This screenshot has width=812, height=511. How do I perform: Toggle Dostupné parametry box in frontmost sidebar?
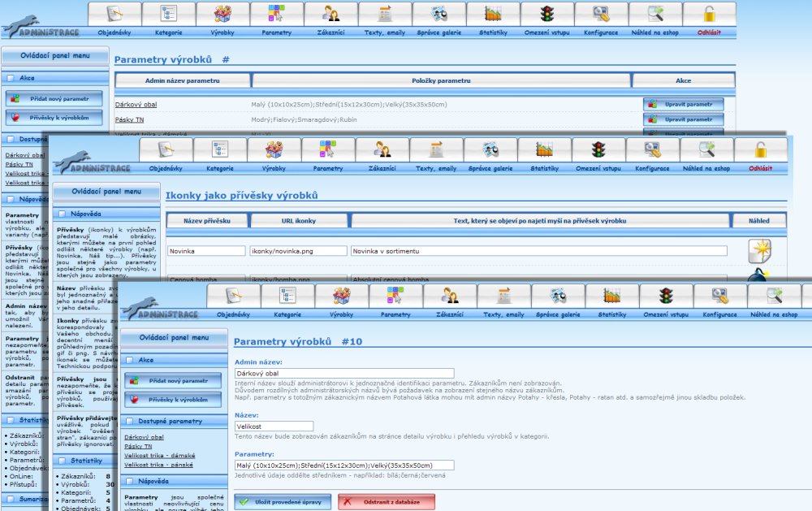[130, 422]
